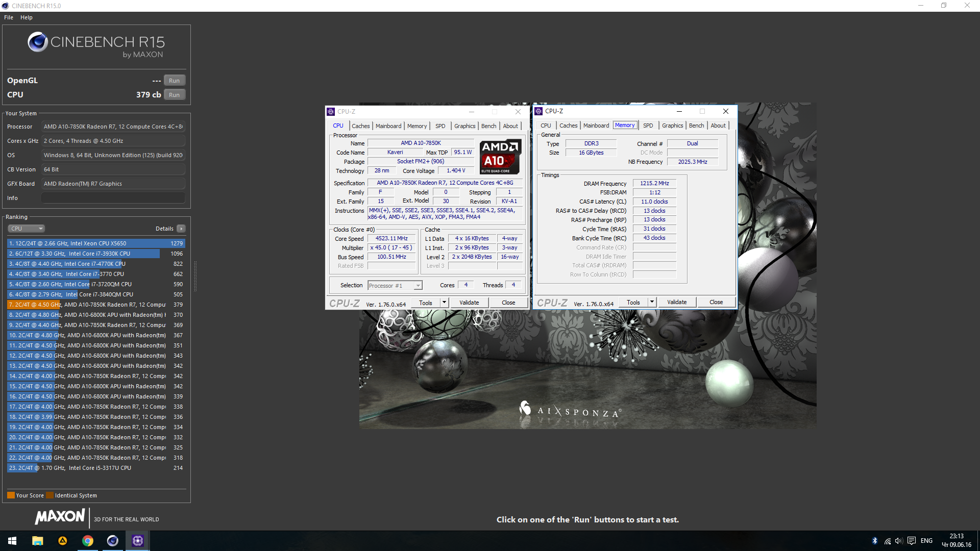Open Mainboard tab in left CPU-Z window

[x=388, y=126]
